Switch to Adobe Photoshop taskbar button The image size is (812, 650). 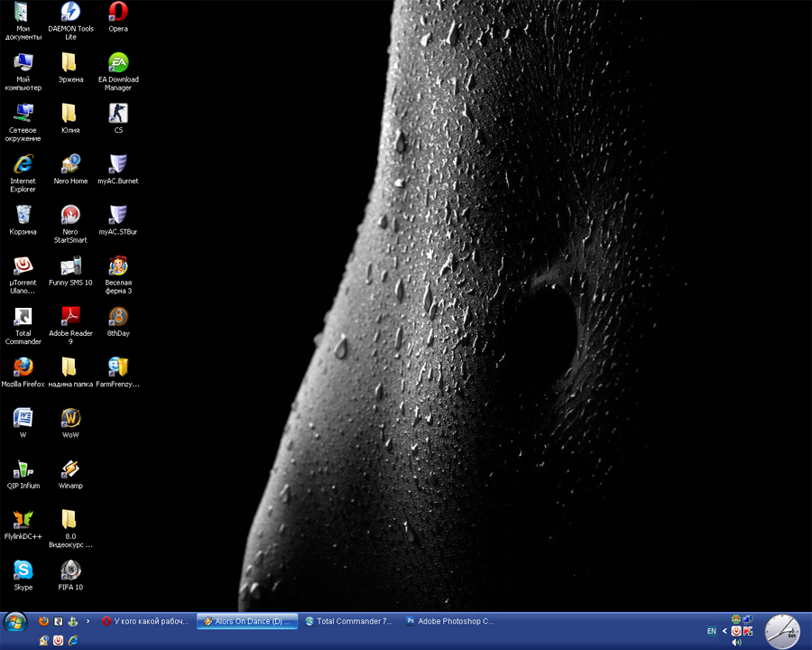click(449, 621)
